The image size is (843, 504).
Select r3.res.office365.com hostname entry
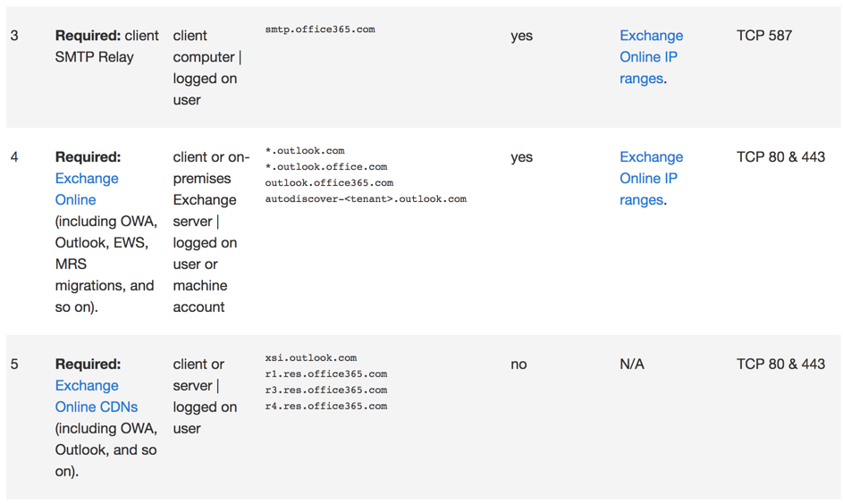coord(325,391)
